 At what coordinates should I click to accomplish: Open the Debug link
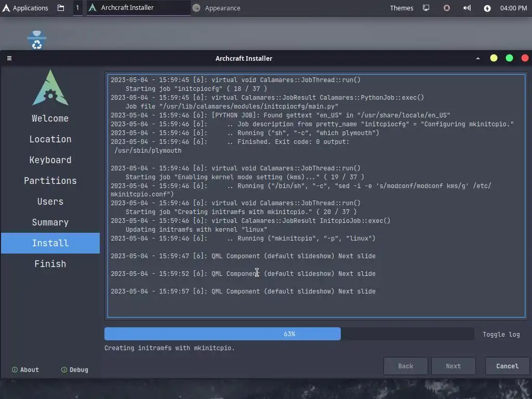tap(75, 370)
